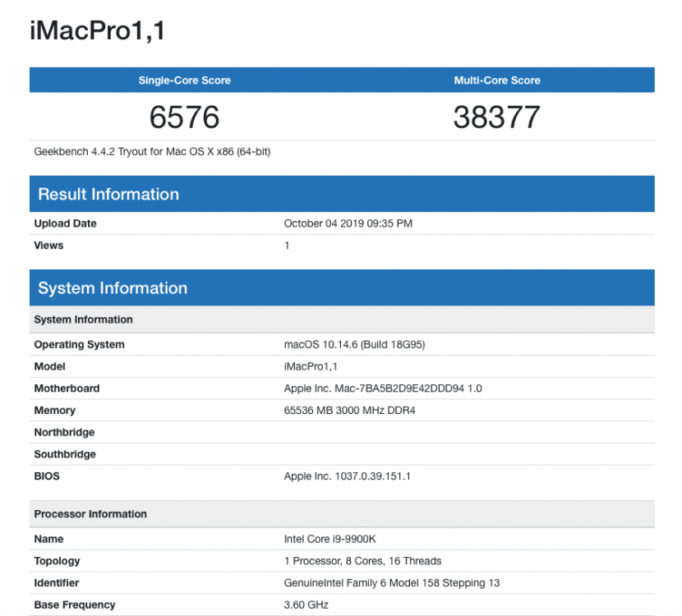682x616 pixels.
Task: Select the October 04 2019 09:35 PM value
Action: [x=348, y=223]
